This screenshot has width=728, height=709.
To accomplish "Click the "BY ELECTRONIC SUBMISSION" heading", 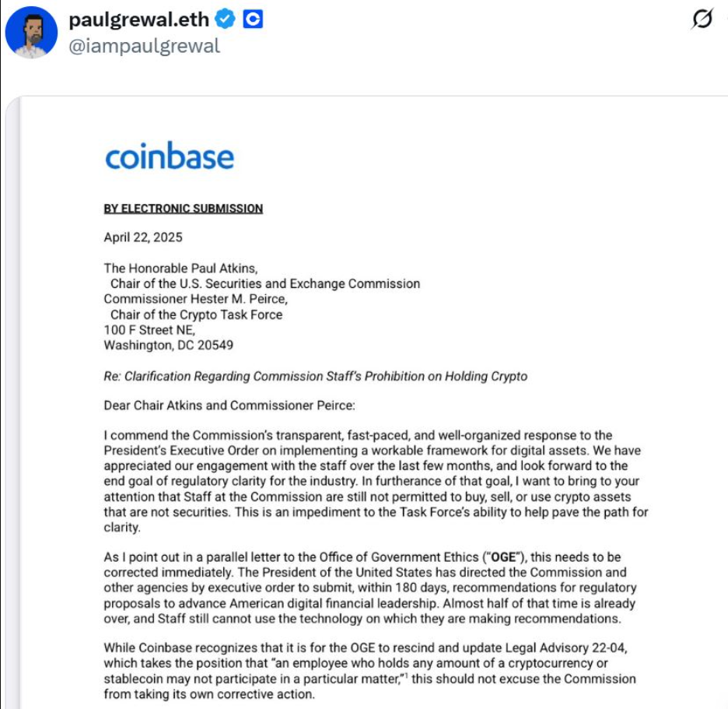I will click(184, 209).
